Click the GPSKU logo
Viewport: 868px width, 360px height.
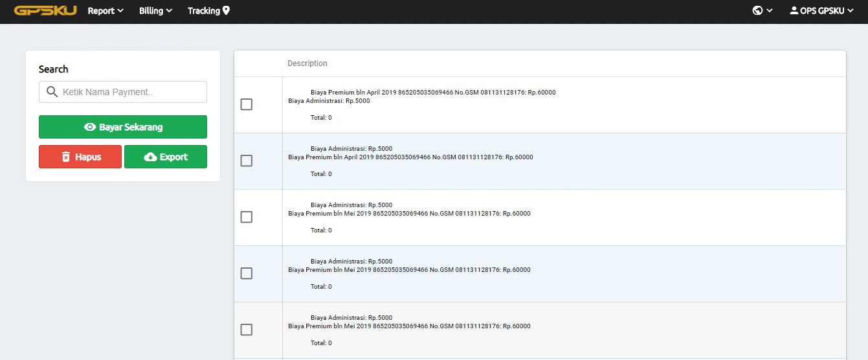coord(45,11)
